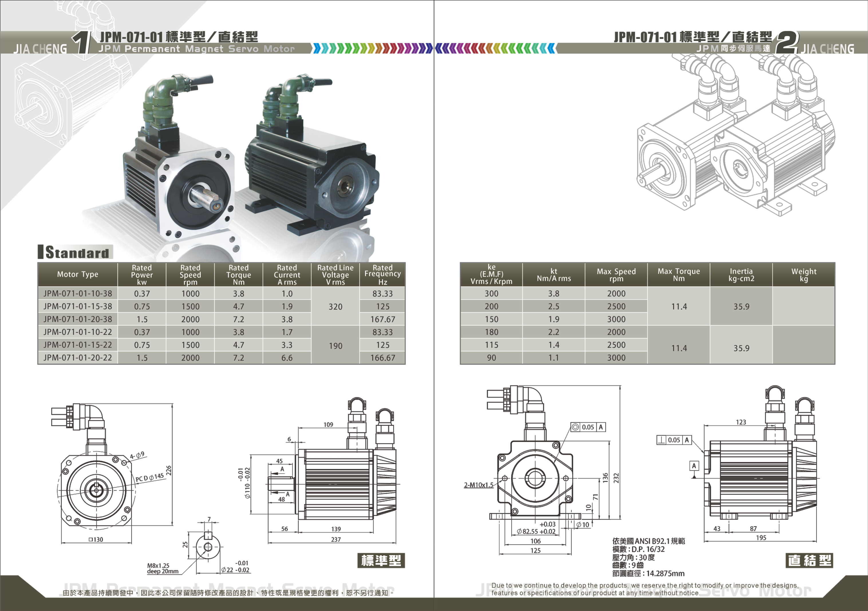Viewport: 868px width, 611px height.
Task: Click the 標準型 label box
Action: coord(381,560)
